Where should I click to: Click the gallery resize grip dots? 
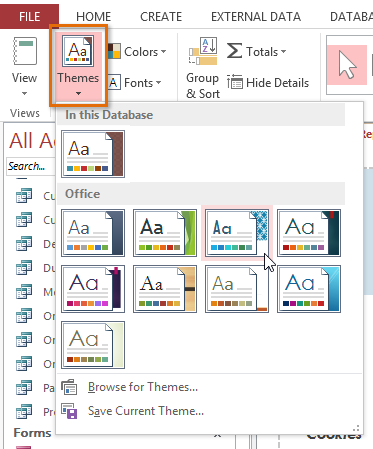click(356, 428)
